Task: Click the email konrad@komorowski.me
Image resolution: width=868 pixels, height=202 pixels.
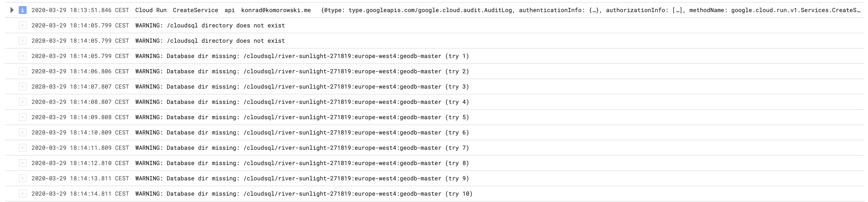Action: tap(276, 10)
